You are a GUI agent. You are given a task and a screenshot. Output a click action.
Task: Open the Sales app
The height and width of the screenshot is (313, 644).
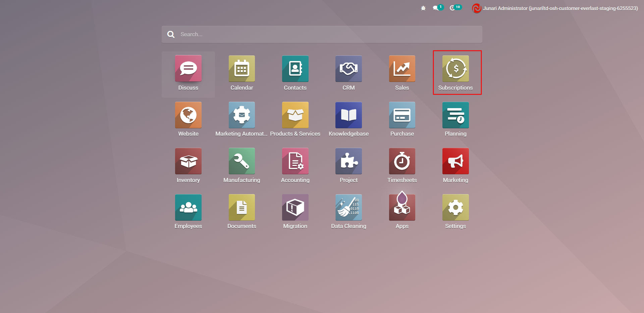[x=402, y=69]
